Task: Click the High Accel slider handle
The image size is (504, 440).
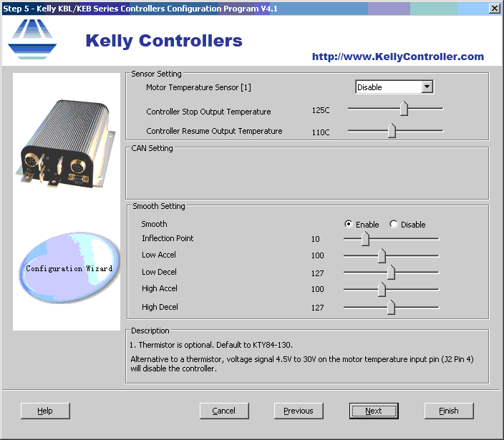Action: (x=382, y=289)
